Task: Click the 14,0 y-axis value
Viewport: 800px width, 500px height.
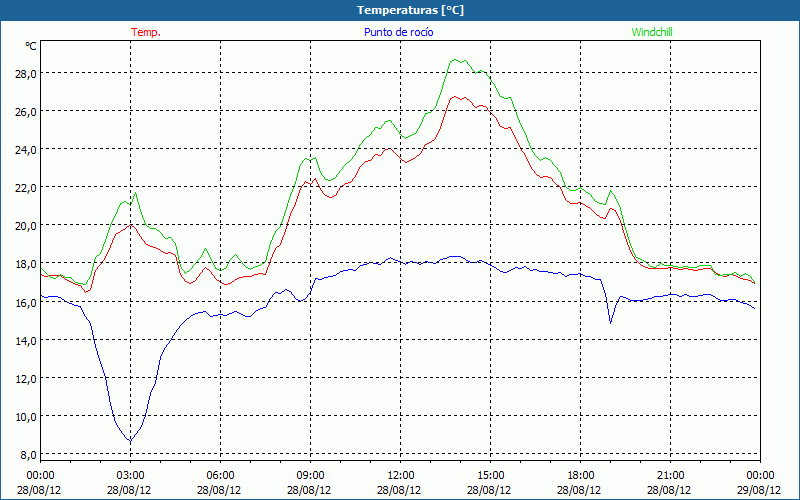Action: tap(26, 340)
